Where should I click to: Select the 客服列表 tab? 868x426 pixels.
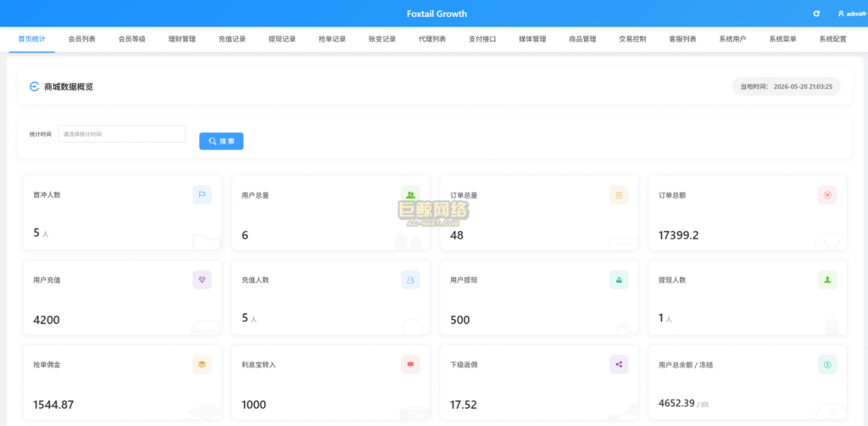tap(682, 39)
